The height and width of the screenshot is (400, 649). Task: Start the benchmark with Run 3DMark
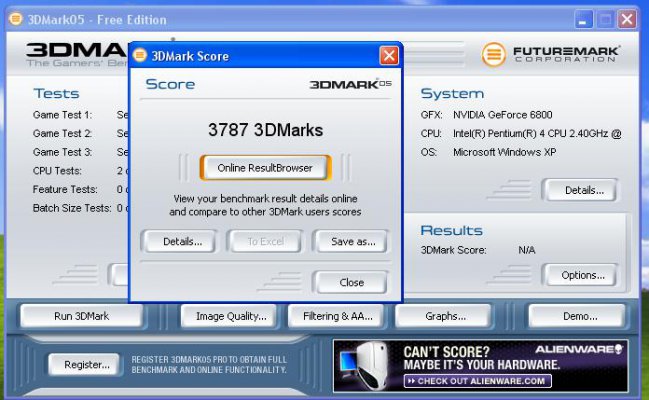(x=82, y=316)
